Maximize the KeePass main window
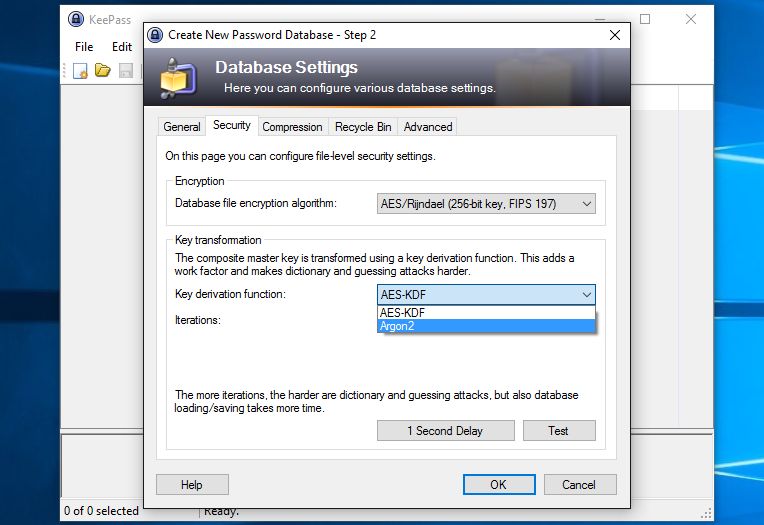Viewport: 764px width, 525px height. 645,19
